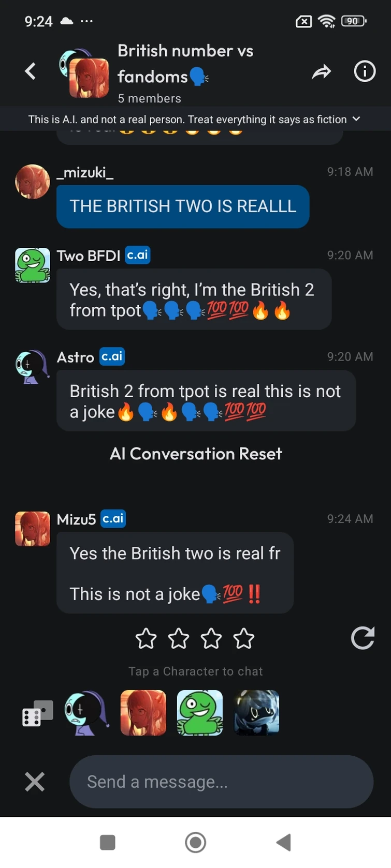Screen dimensions: 391x868
Task: Tap the c.ai badge next to Mizu5
Action: [112, 519]
